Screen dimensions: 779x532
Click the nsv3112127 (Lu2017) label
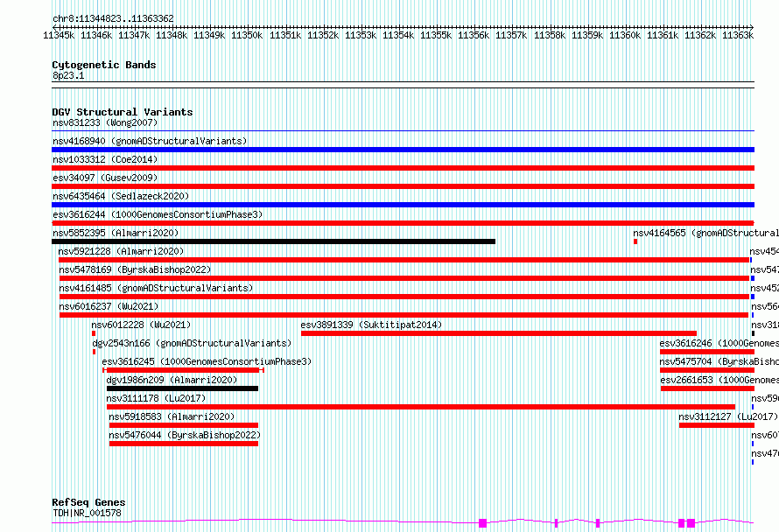728,416
